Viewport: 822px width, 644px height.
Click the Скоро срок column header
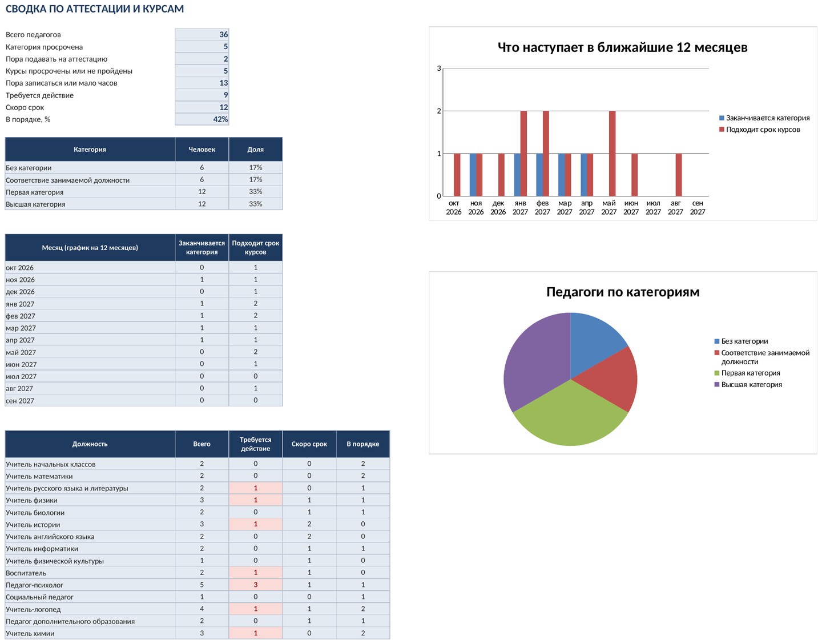coord(309,444)
